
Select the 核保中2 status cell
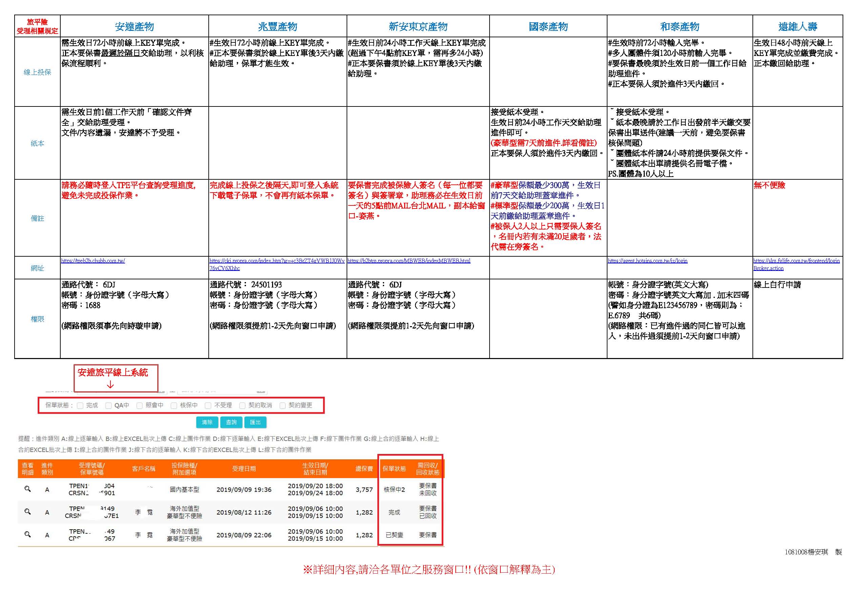click(394, 490)
